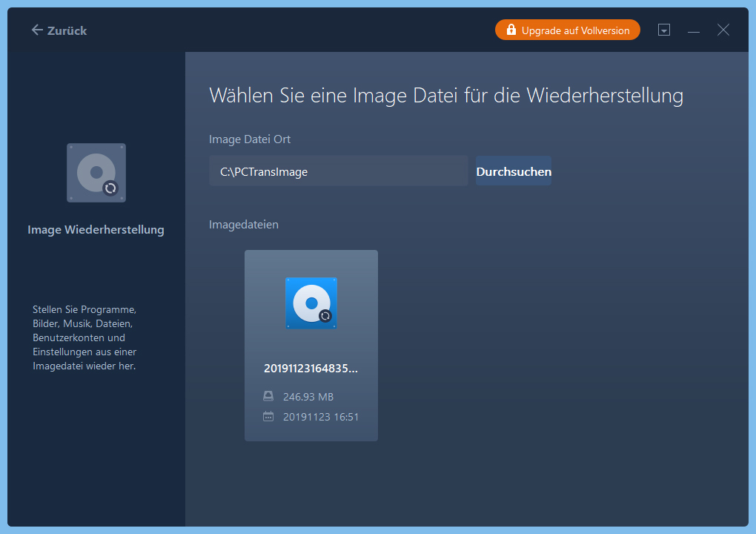Screen dimensions: 756x534
Task: Click the Zurück text label
Action: [x=67, y=30]
